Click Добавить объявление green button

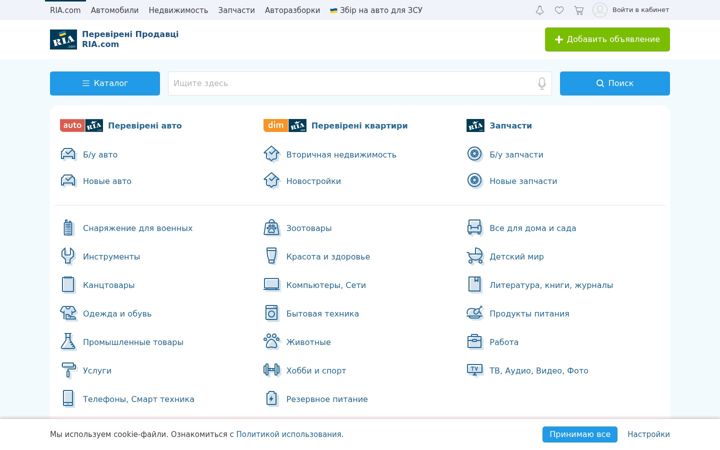[607, 39]
